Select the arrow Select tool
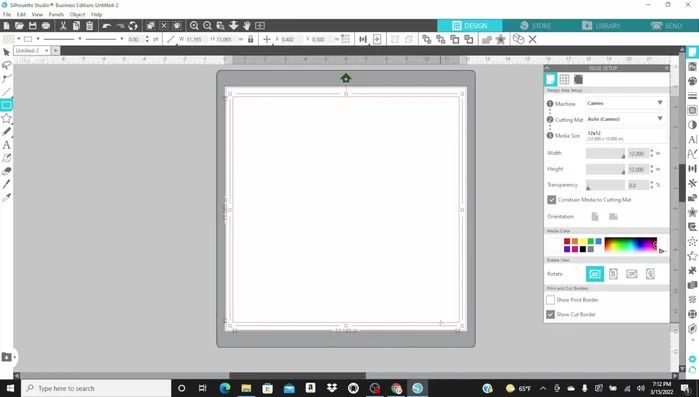The image size is (699, 397). coord(6,52)
